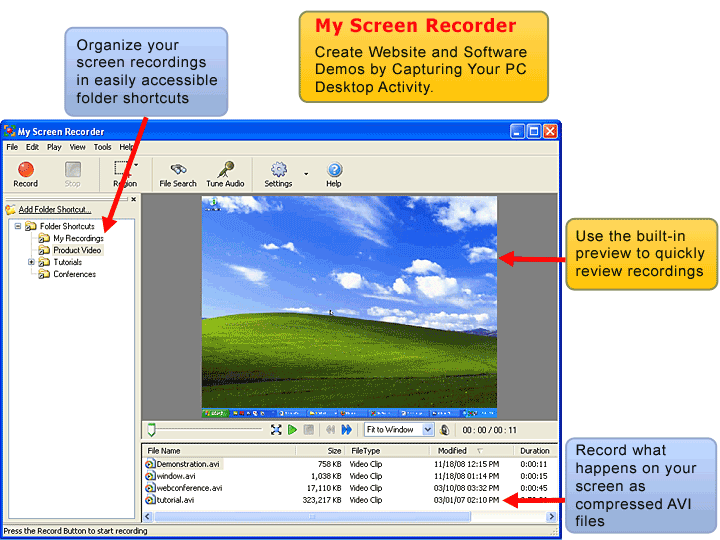Play the recording with green play button
Image resolution: width=720 pixels, height=540 pixels.
292,430
